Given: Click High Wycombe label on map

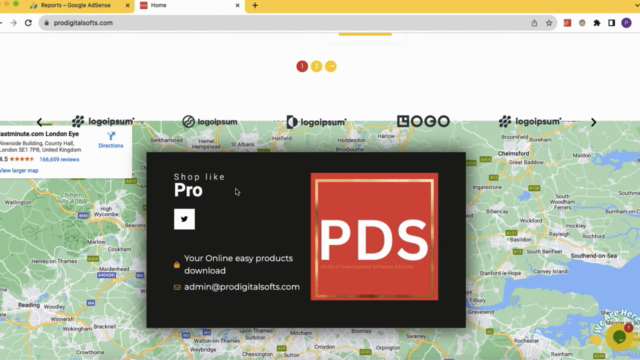Looking at the screenshot, I should tap(106, 211).
